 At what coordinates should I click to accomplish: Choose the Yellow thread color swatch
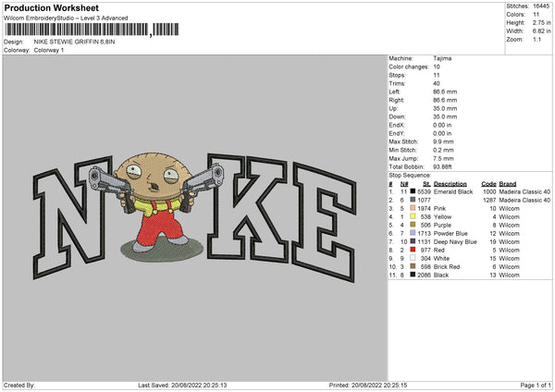click(x=413, y=216)
